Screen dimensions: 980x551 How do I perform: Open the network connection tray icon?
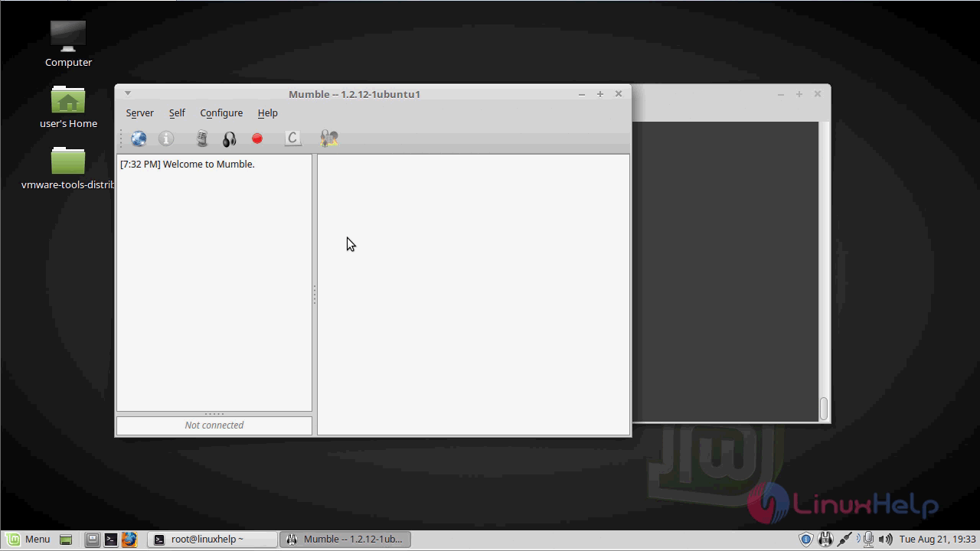point(845,540)
